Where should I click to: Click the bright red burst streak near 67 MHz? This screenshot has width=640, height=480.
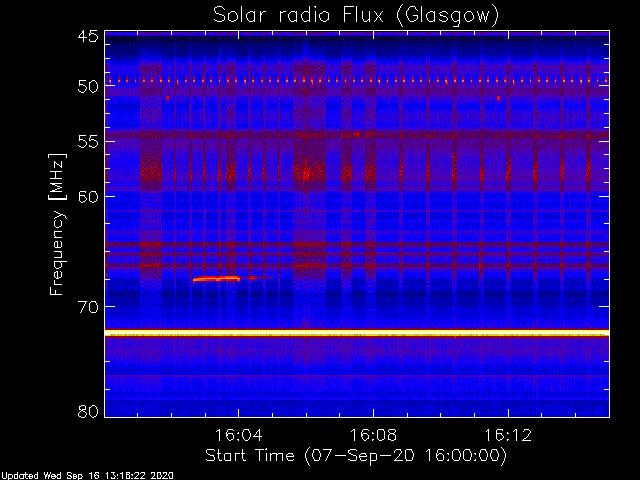point(217,279)
